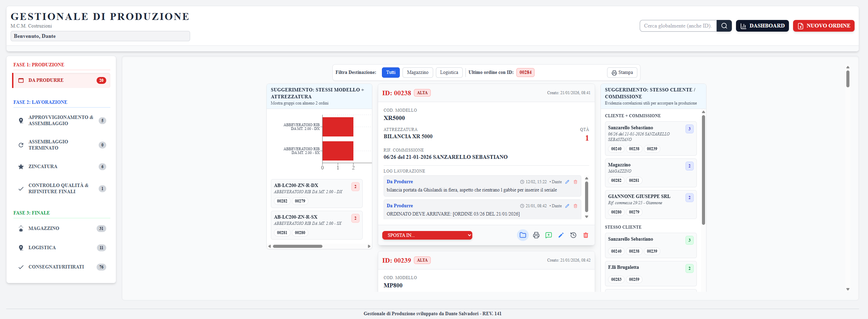Select the Tutti destination filter

click(x=391, y=73)
